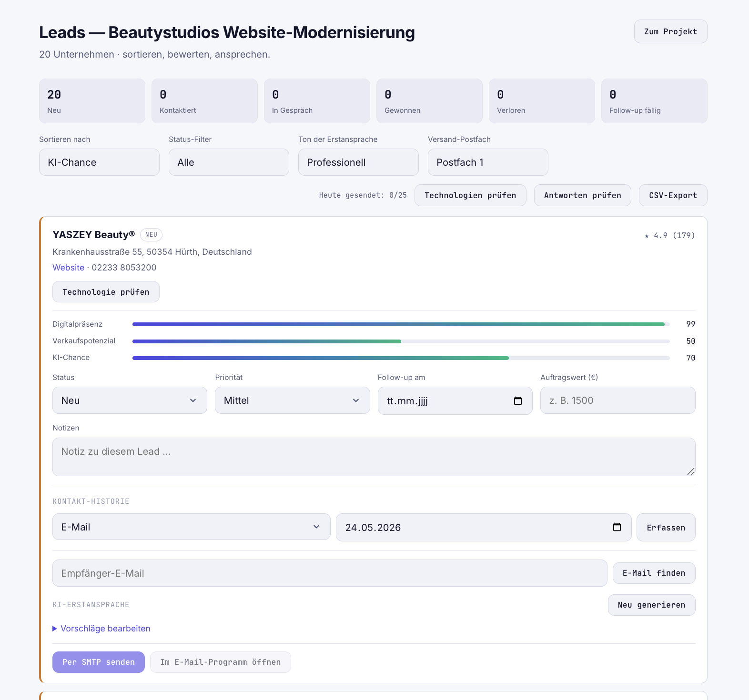Click chevron of the E-Mail contact type select
Image resolution: width=749 pixels, height=700 pixels.
click(316, 527)
